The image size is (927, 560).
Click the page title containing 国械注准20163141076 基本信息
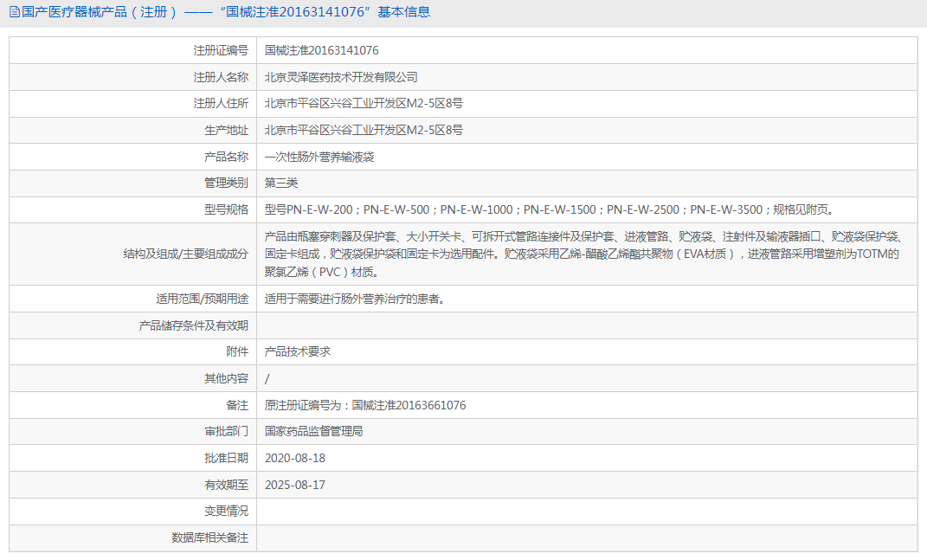[226, 12]
